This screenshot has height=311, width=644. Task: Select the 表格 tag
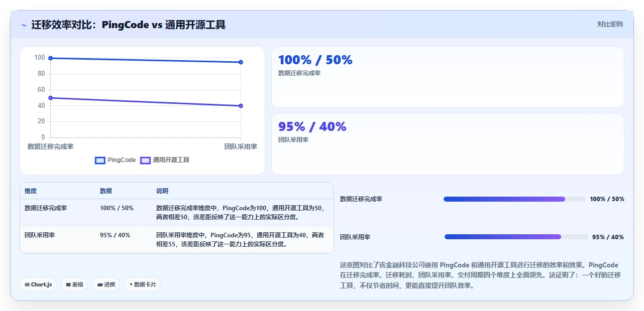pyautogui.click(x=74, y=284)
